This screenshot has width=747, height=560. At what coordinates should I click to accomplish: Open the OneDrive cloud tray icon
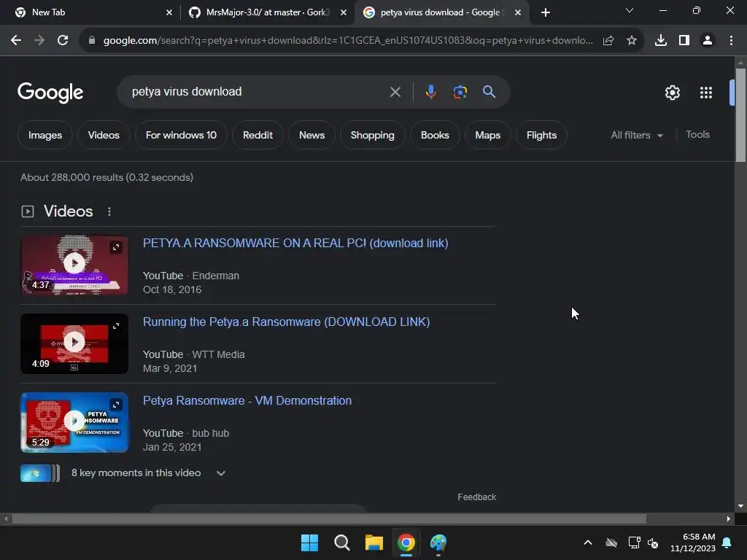(x=611, y=542)
